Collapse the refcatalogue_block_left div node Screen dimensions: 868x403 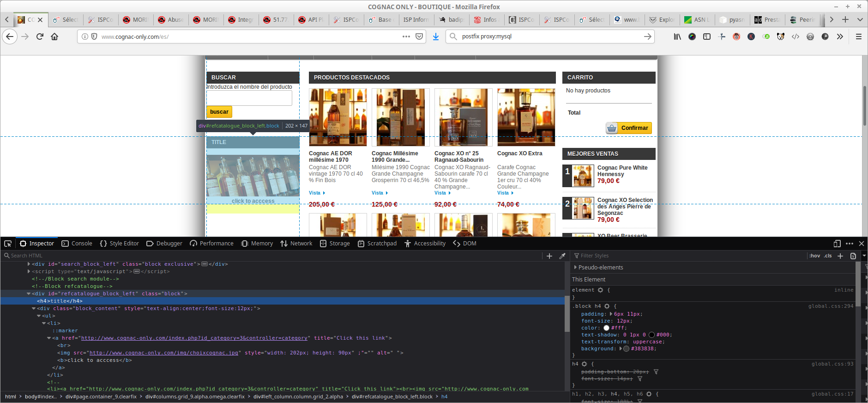coord(29,293)
